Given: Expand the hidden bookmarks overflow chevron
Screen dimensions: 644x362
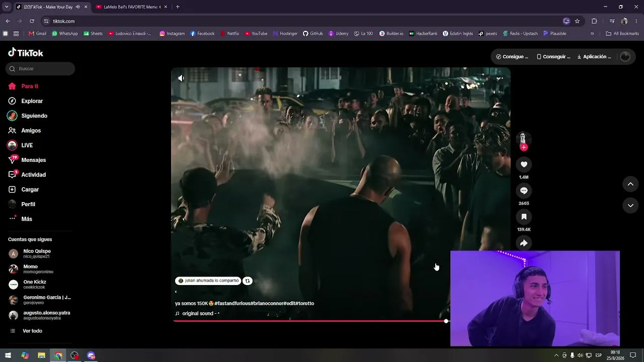Looking at the screenshot, I should click(592, 34).
